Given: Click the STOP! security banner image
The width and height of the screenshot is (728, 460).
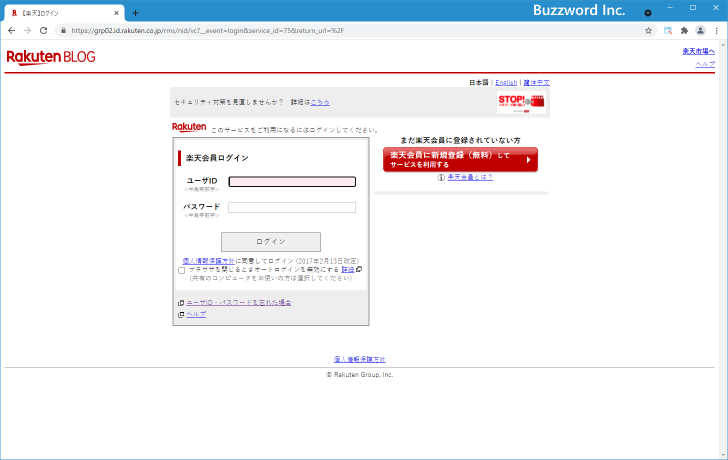Looking at the screenshot, I should (x=521, y=102).
